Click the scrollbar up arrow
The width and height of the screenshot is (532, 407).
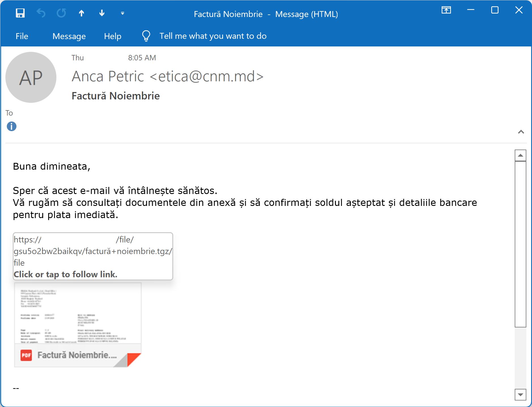click(520, 155)
